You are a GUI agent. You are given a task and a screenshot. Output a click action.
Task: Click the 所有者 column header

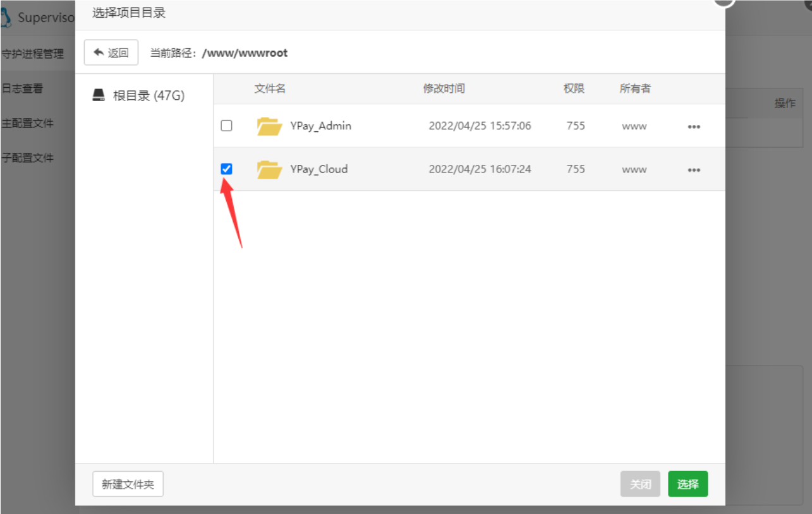pos(635,88)
